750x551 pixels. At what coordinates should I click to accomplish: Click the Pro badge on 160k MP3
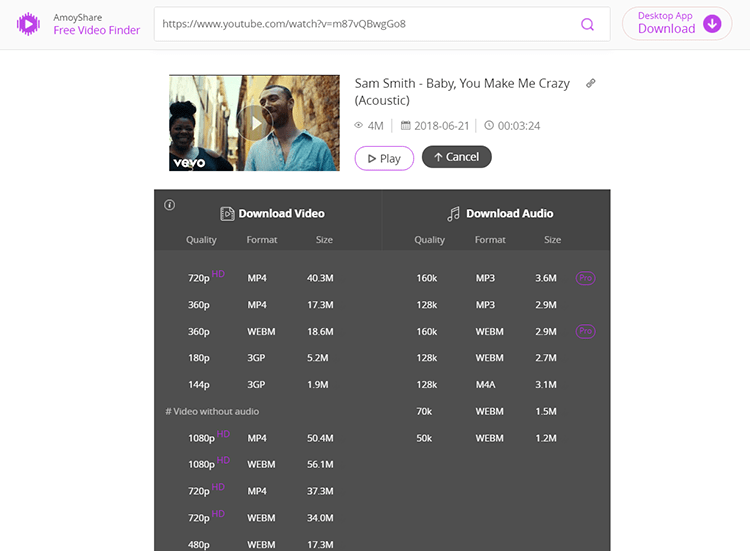pos(585,278)
